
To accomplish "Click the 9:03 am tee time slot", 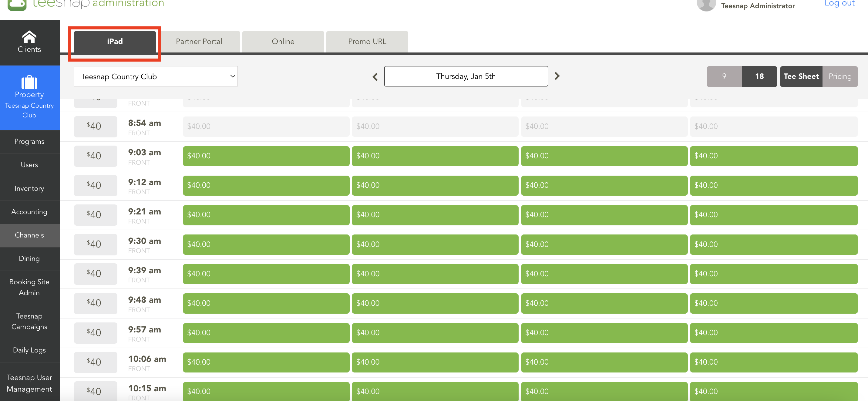I will (143, 156).
